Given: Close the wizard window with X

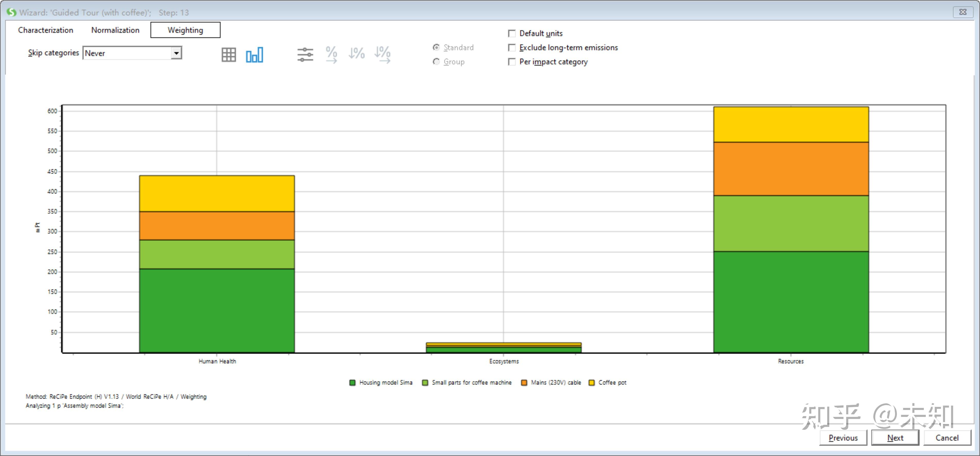Looking at the screenshot, I should click(963, 12).
